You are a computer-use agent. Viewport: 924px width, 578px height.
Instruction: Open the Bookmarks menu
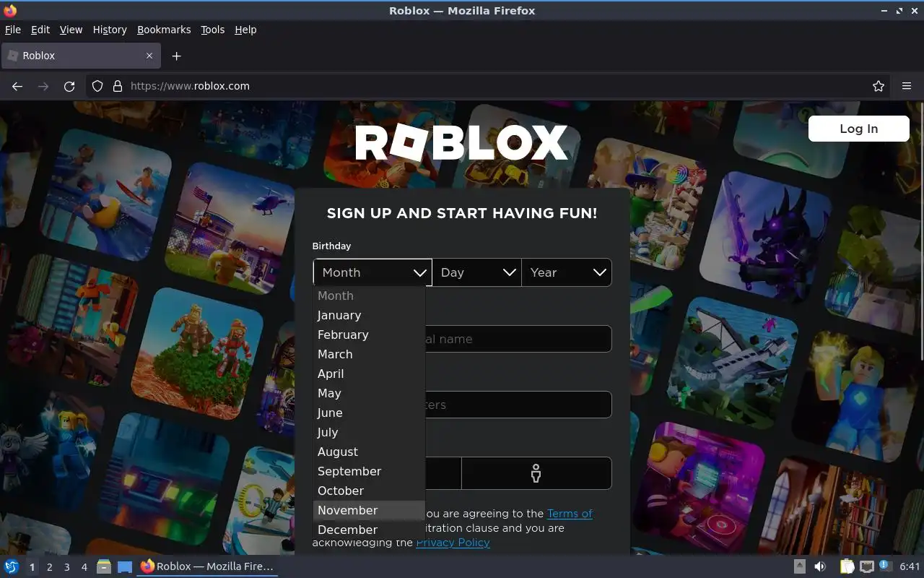pos(164,30)
